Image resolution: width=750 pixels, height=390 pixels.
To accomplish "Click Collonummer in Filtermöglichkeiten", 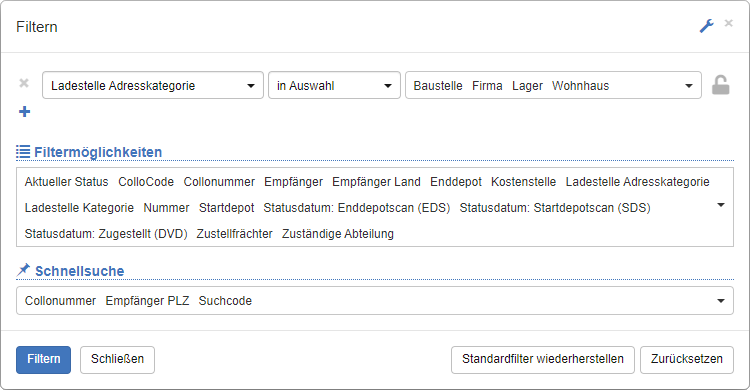I will click(x=219, y=182).
